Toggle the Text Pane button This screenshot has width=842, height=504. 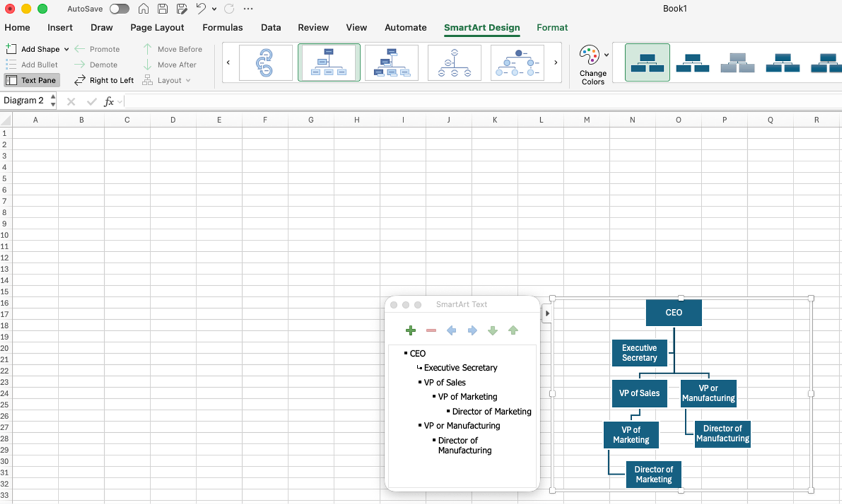[32, 80]
